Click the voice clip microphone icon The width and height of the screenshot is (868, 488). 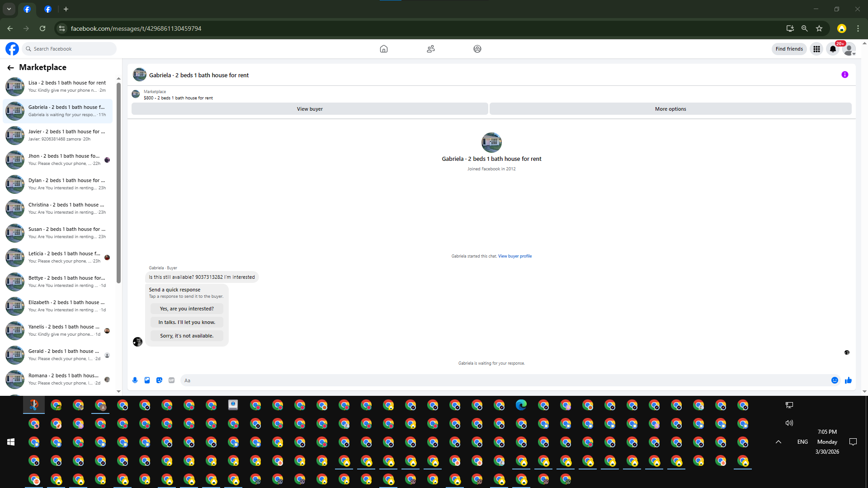point(135,380)
